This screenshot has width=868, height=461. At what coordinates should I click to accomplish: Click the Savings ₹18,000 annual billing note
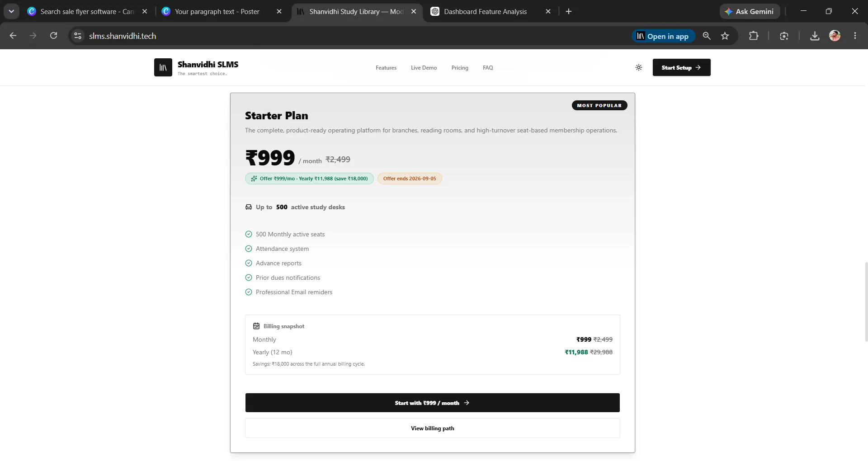[x=309, y=364]
